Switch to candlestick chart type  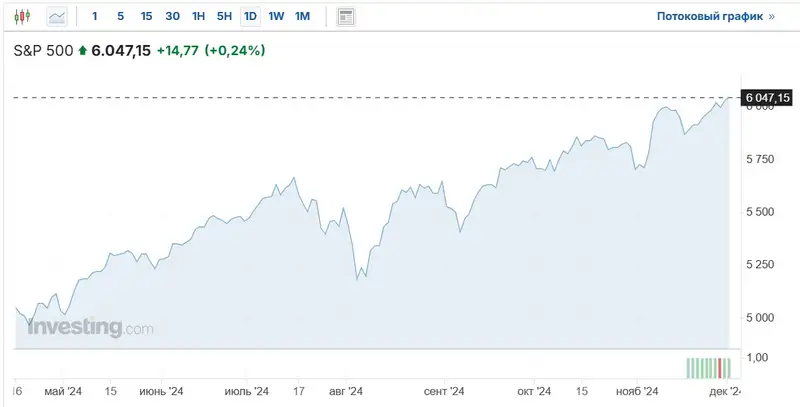pyautogui.click(x=24, y=17)
